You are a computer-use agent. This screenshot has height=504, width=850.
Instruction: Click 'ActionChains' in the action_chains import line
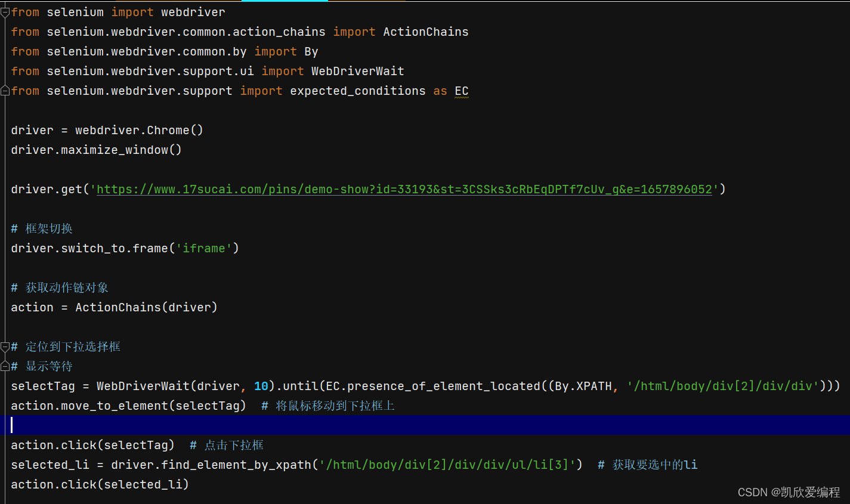click(426, 32)
